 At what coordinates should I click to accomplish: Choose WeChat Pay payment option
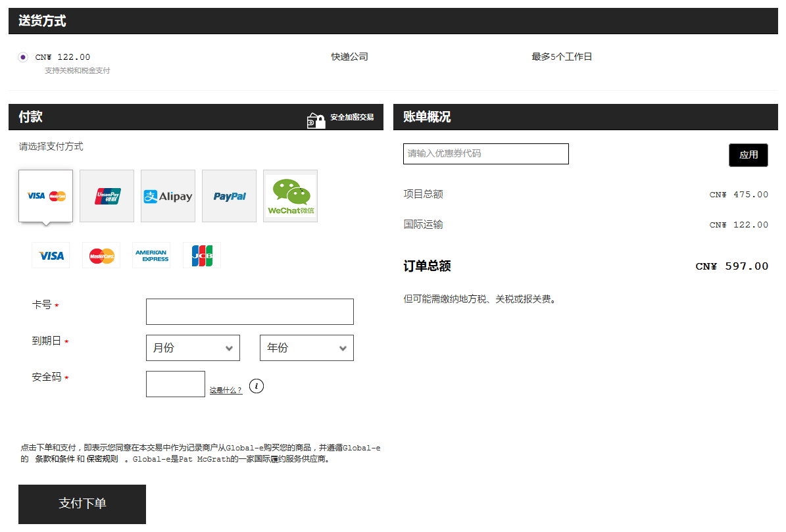290,196
